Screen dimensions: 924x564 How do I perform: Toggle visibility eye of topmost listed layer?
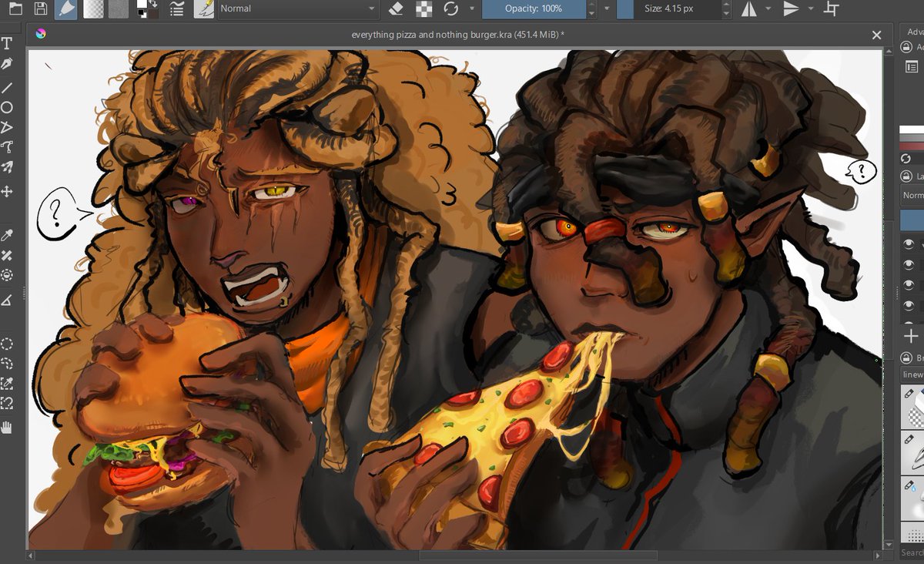(909, 244)
